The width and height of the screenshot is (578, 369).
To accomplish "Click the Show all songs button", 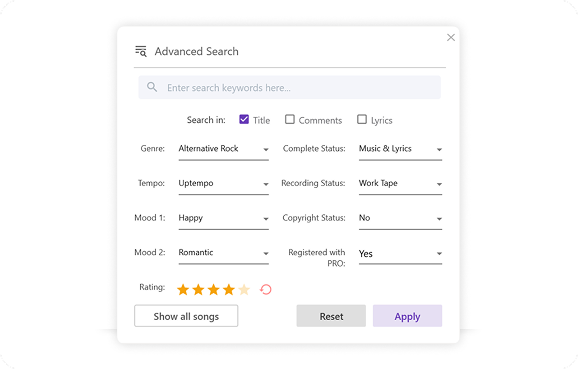I will point(186,316).
